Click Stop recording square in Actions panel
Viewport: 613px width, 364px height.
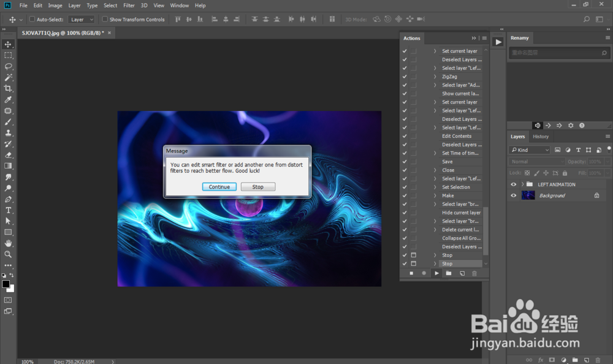click(x=411, y=273)
